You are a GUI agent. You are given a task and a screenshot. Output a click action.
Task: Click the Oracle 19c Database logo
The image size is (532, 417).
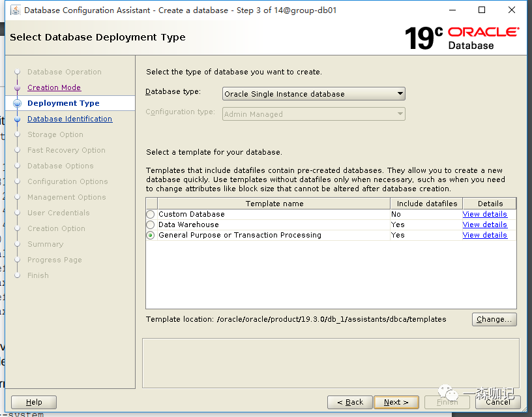[462, 38]
